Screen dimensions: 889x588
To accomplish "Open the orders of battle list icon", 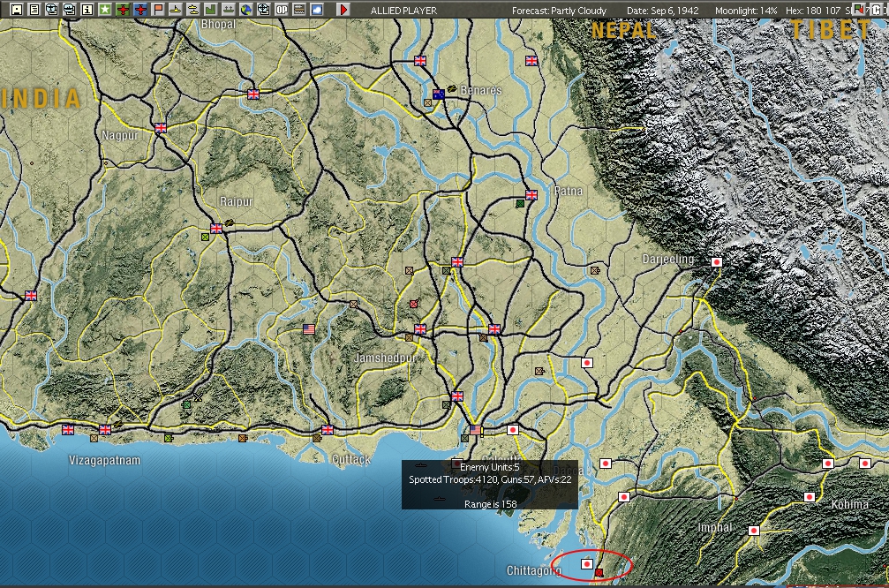I will [x=34, y=10].
